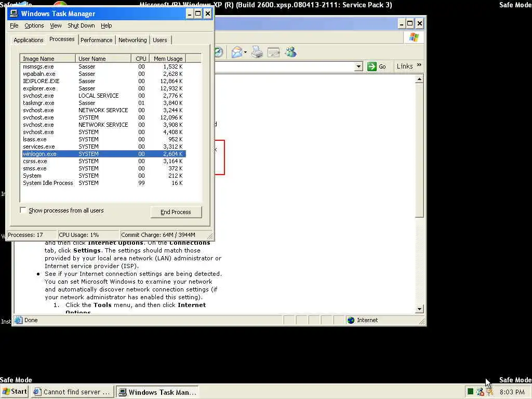Click the Processes: 17 status entry
The width and height of the screenshot is (532, 399).
(31, 235)
